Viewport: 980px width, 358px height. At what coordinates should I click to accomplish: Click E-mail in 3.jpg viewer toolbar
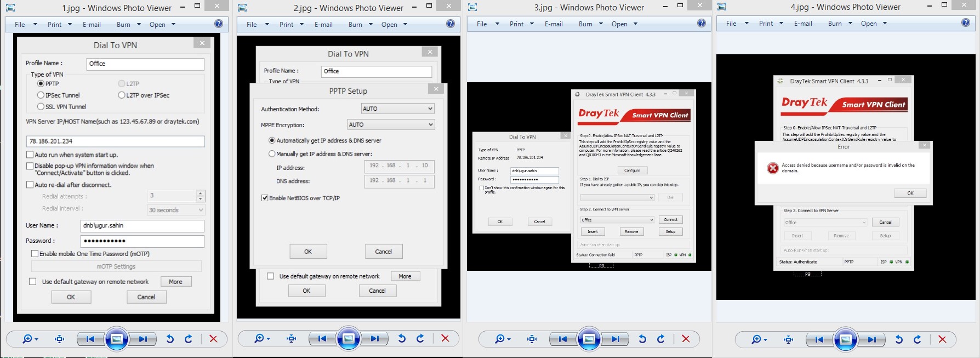pos(554,24)
